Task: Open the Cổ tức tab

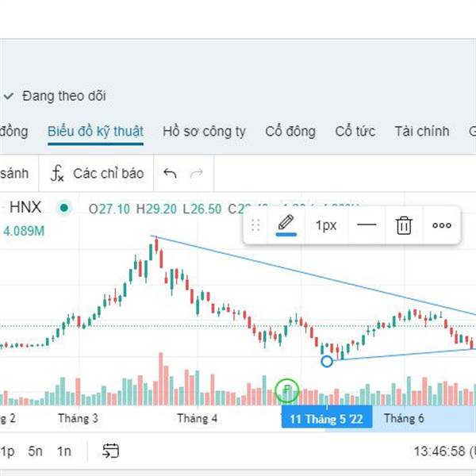Action: pos(355,132)
